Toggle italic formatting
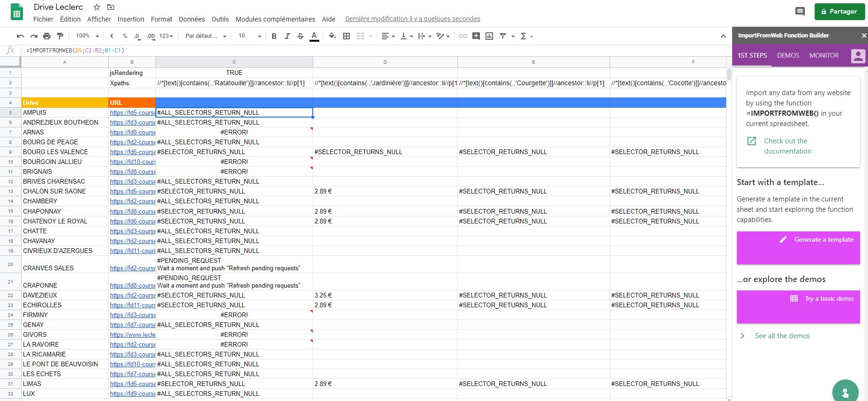Image resolution: width=868 pixels, height=401 pixels. pos(287,36)
